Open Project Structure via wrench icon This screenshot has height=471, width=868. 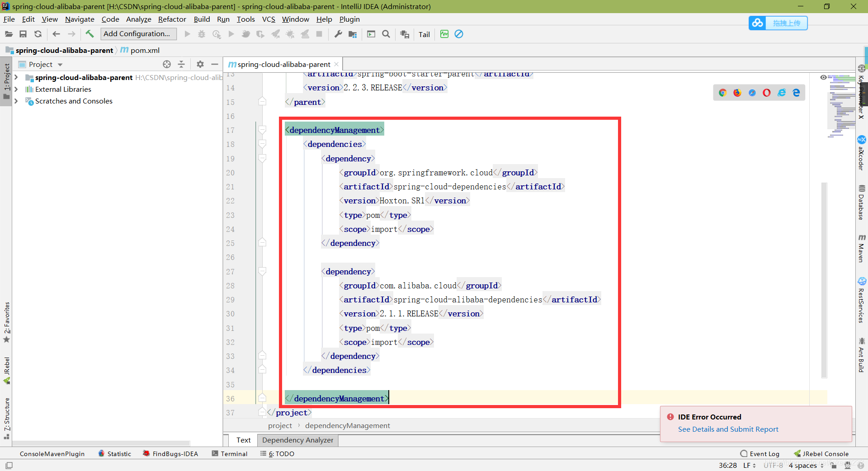click(338, 34)
